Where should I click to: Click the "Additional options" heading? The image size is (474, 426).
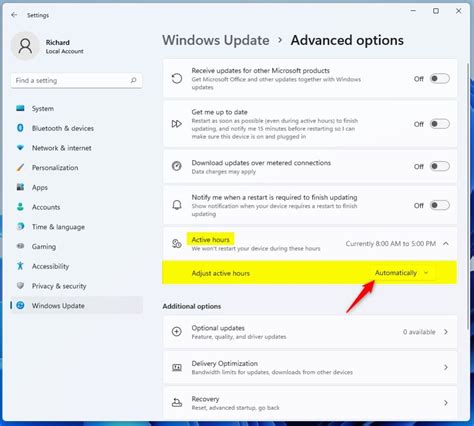tap(192, 306)
